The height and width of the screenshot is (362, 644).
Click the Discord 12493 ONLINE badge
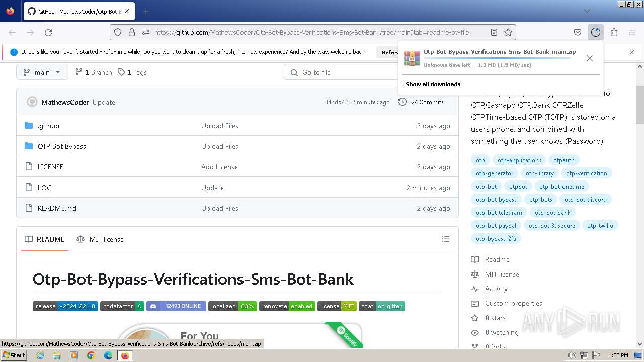(x=176, y=306)
